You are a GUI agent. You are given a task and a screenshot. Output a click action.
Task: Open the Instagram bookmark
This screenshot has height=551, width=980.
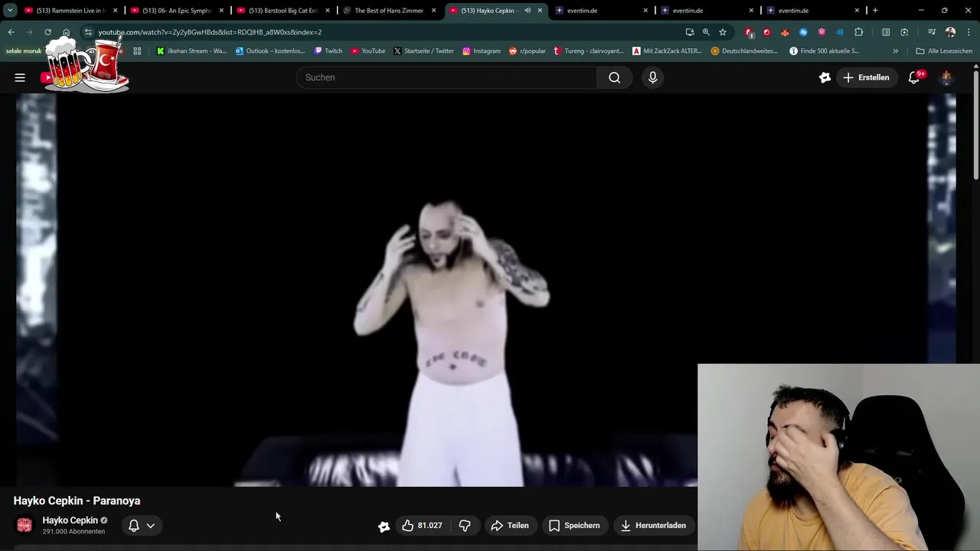click(481, 51)
